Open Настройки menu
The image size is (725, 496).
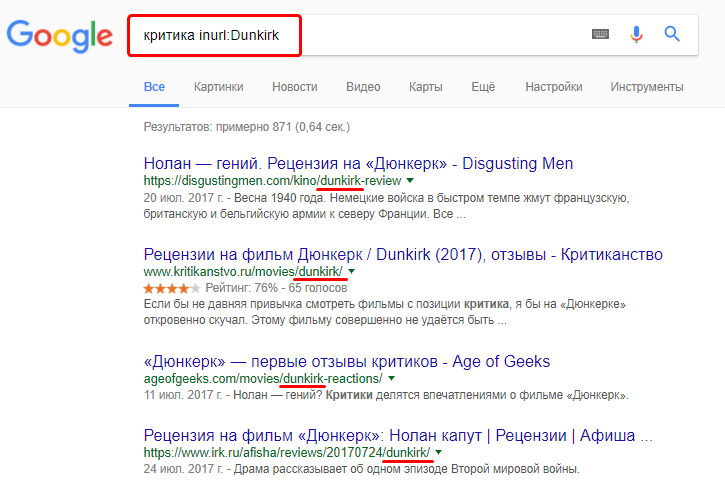pos(553,87)
